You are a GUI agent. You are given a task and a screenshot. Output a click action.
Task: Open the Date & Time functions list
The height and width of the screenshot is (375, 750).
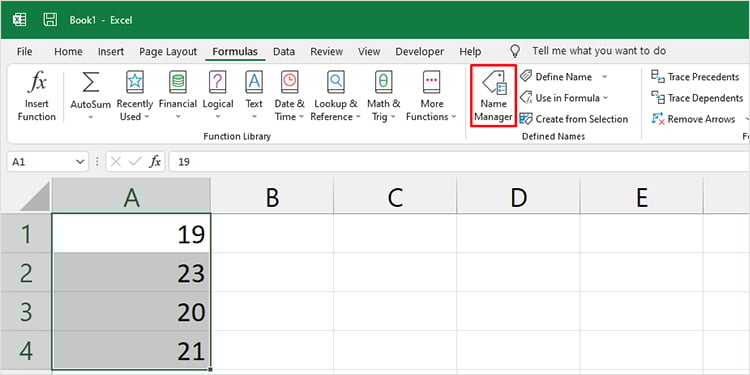click(289, 96)
